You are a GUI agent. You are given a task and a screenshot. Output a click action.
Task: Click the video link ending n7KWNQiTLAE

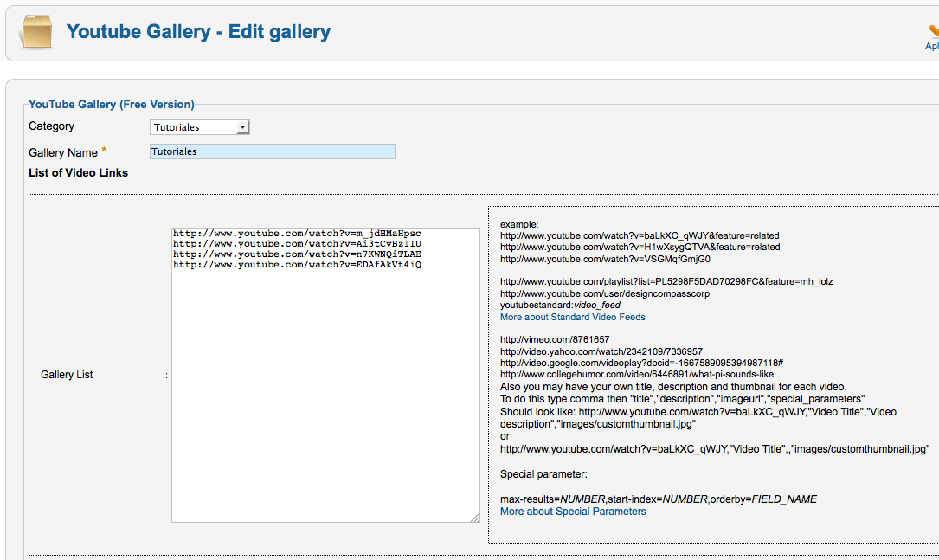297,254
